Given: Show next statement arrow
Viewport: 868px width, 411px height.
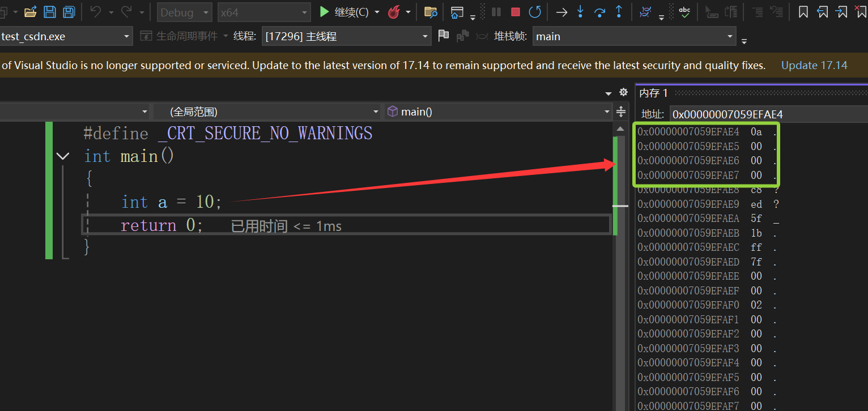Looking at the screenshot, I should pos(561,12).
